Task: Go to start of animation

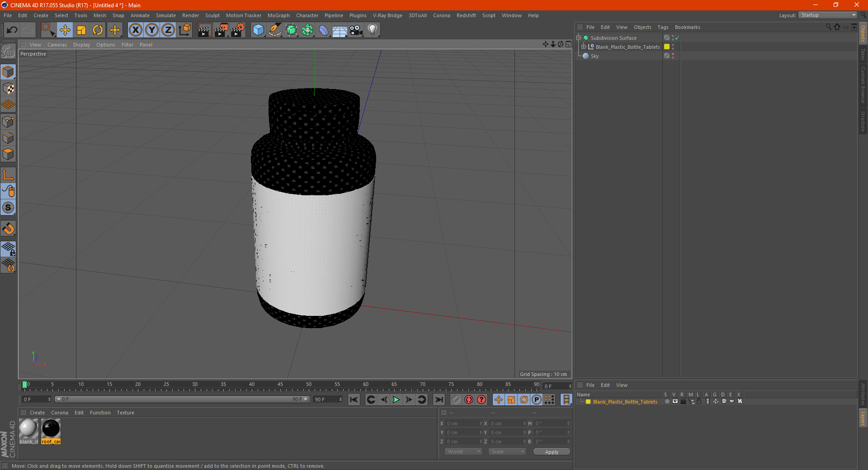Action: [354, 399]
